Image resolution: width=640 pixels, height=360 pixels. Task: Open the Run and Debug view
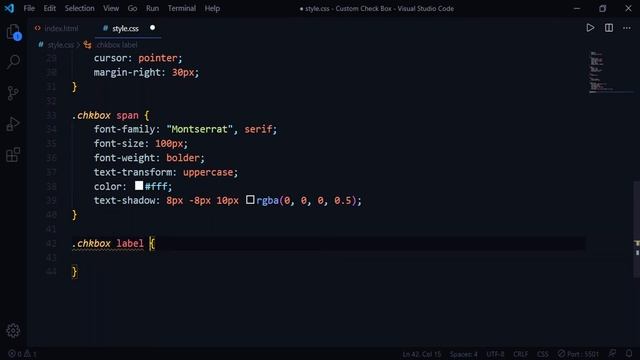tap(13, 124)
